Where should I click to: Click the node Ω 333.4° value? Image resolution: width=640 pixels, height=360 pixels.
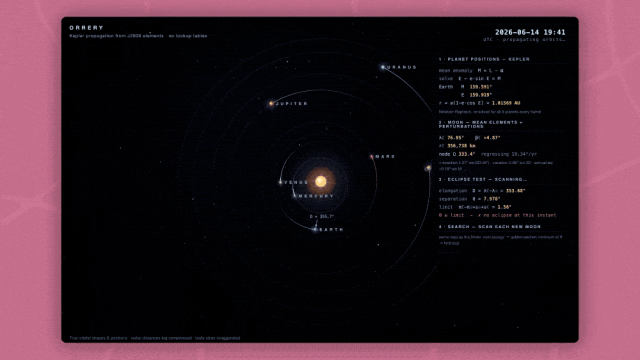pyautogui.click(x=467, y=154)
